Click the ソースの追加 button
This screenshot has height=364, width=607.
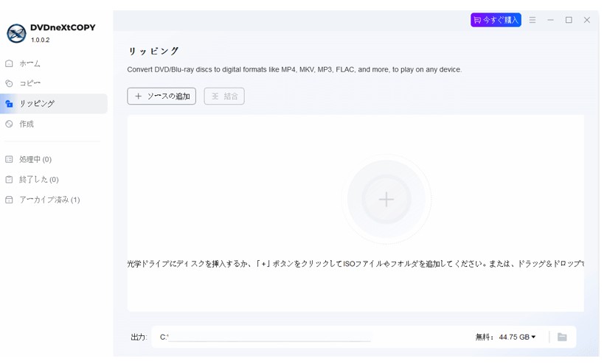coord(162,97)
